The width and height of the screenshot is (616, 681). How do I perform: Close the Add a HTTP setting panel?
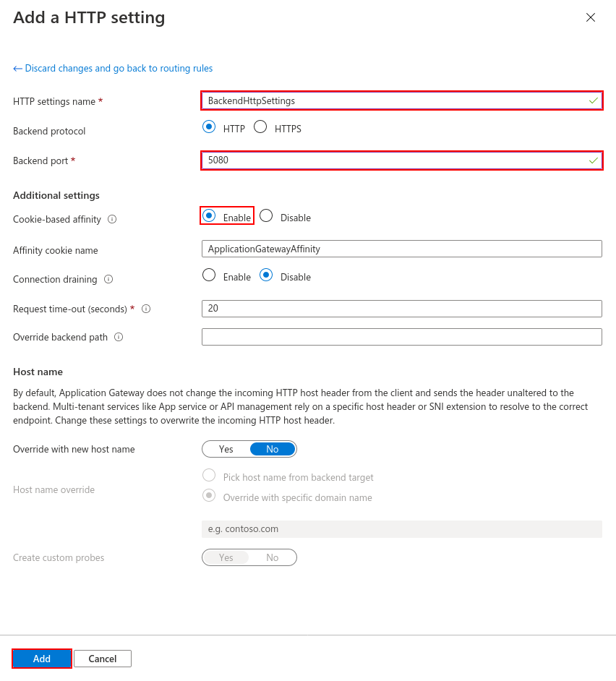(x=591, y=17)
